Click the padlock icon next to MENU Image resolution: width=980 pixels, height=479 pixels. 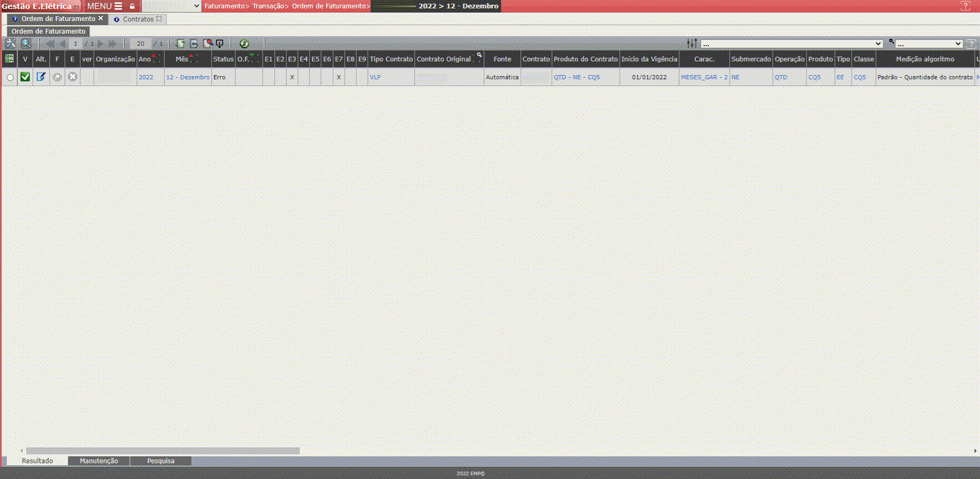[x=132, y=6]
